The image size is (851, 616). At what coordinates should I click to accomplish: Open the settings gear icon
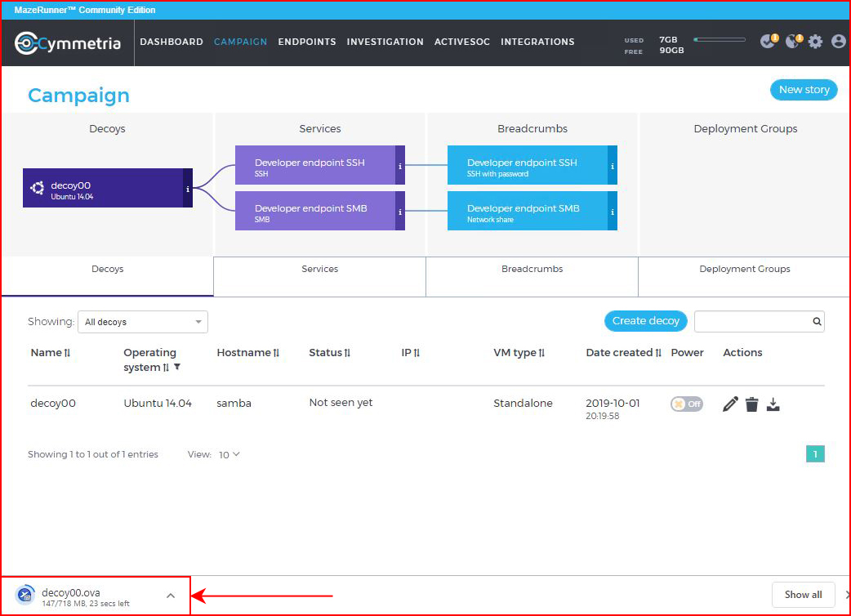click(815, 41)
